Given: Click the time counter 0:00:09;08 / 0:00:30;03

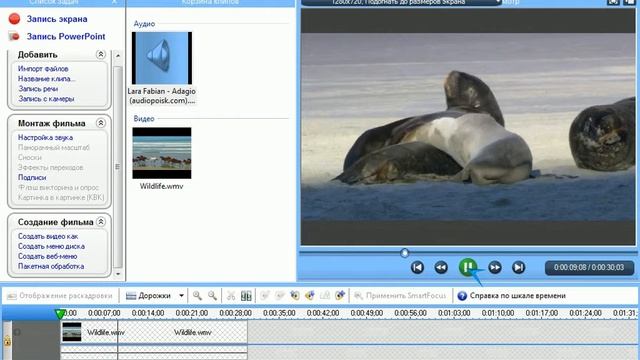Looking at the screenshot, I should click(589, 268).
